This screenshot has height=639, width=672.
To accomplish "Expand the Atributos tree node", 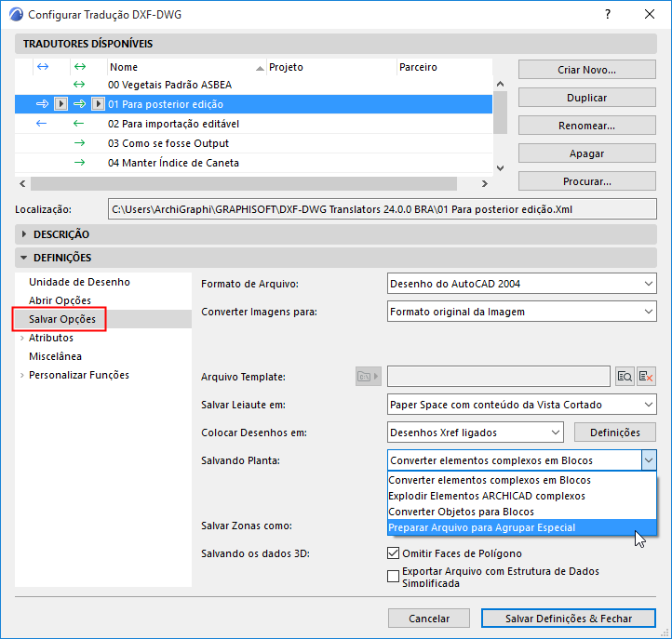I will tap(21, 338).
